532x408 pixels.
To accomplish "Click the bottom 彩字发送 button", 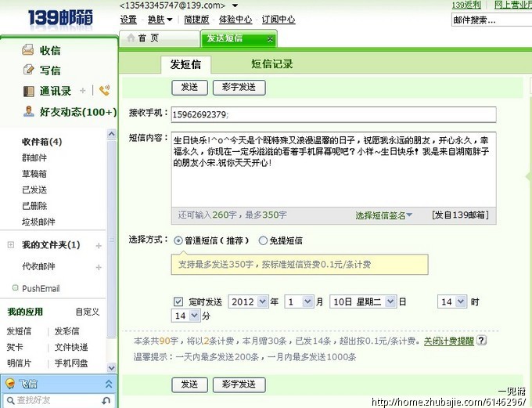I will coord(239,385).
